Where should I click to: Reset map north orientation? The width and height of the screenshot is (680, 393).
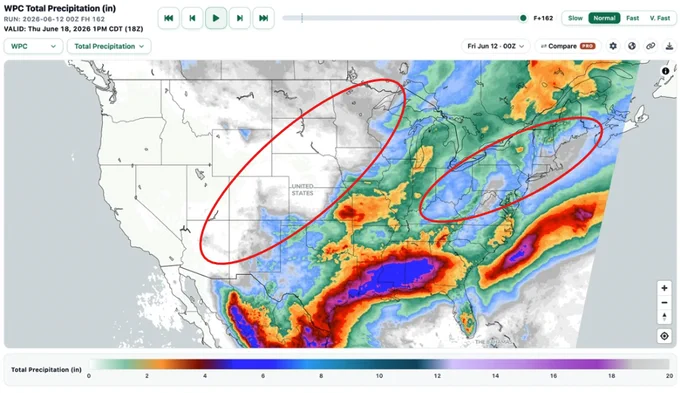tap(664, 317)
